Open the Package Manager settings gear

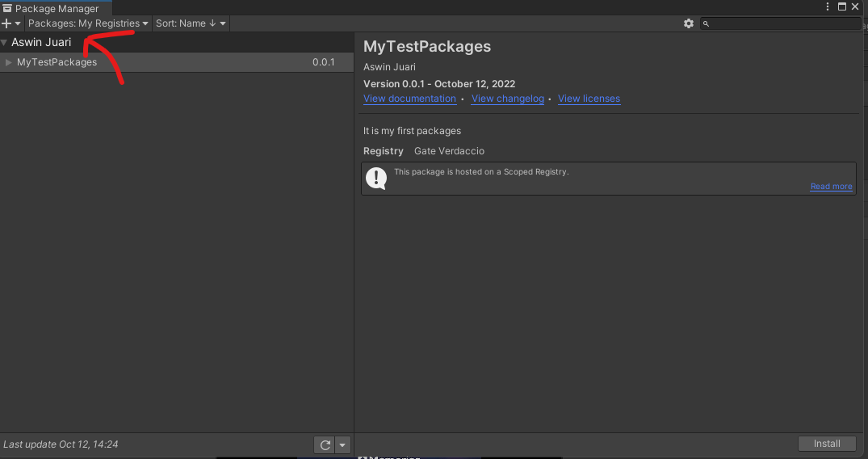[x=688, y=23]
